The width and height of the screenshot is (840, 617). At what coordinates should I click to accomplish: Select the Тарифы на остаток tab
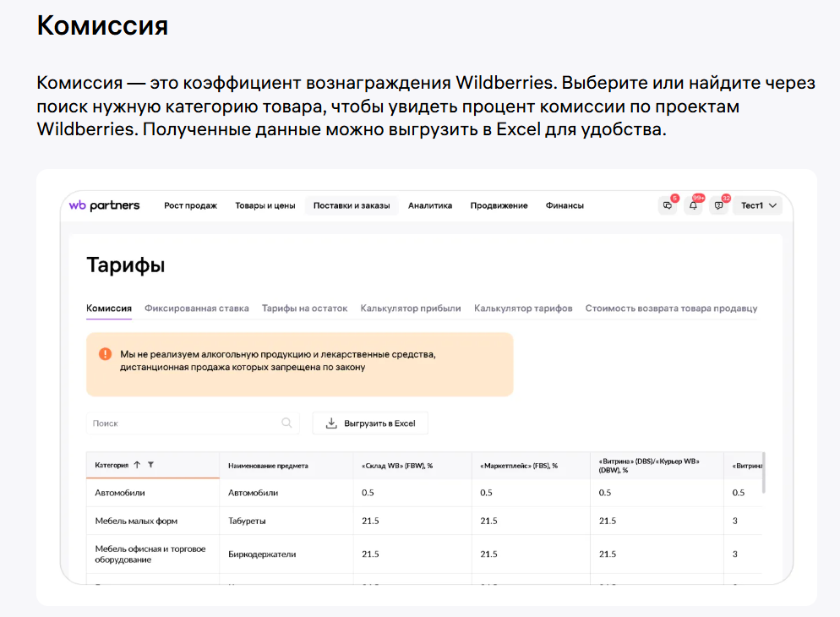pos(304,308)
